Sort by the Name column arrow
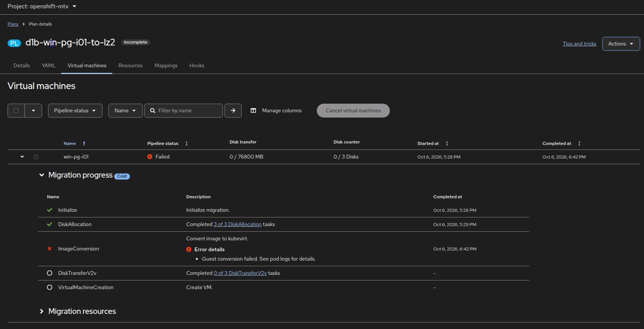Viewport: 644px width, 329px height. click(x=84, y=143)
